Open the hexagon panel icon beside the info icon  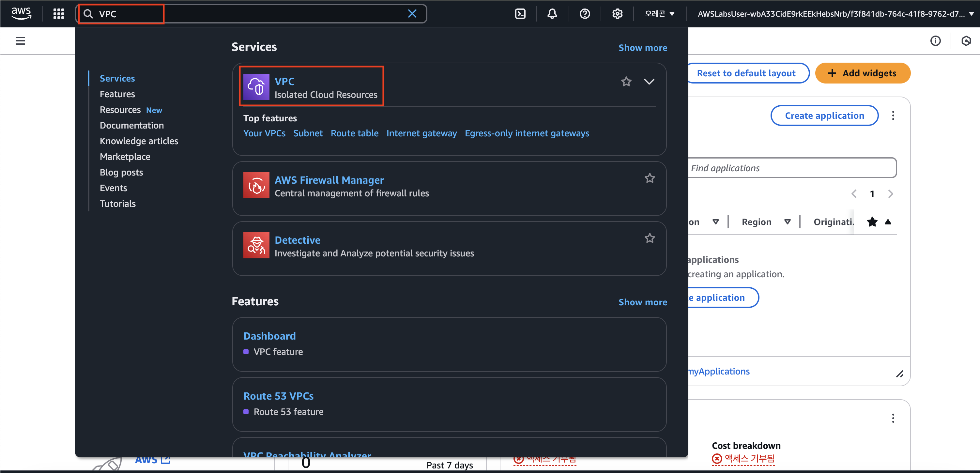(x=966, y=41)
